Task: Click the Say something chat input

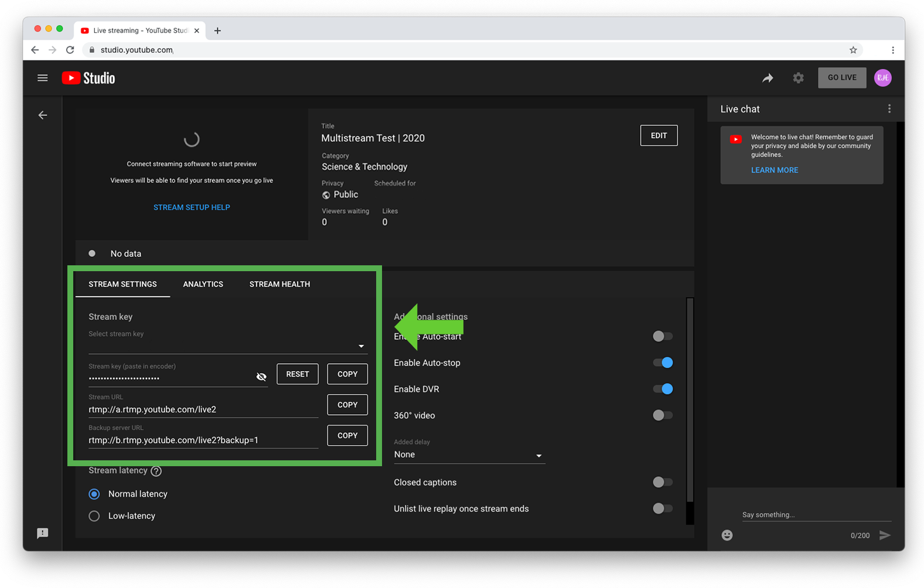Action: [x=816, y=515]
